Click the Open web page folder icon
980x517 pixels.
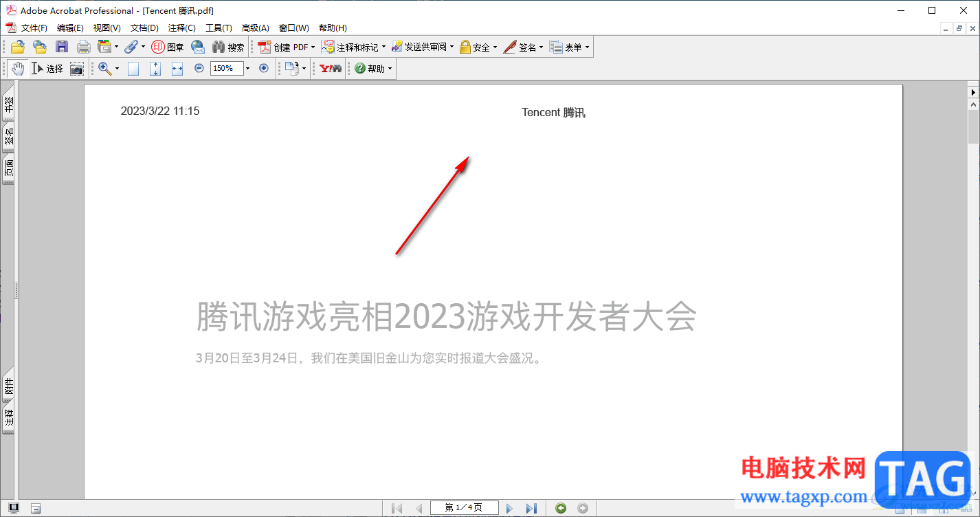(x=40, y=47)
